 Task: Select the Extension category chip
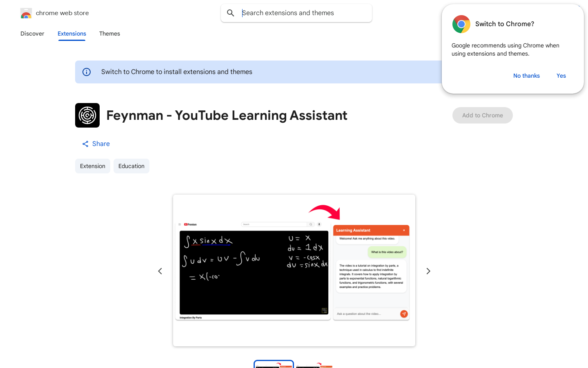[x=93, y=166]
